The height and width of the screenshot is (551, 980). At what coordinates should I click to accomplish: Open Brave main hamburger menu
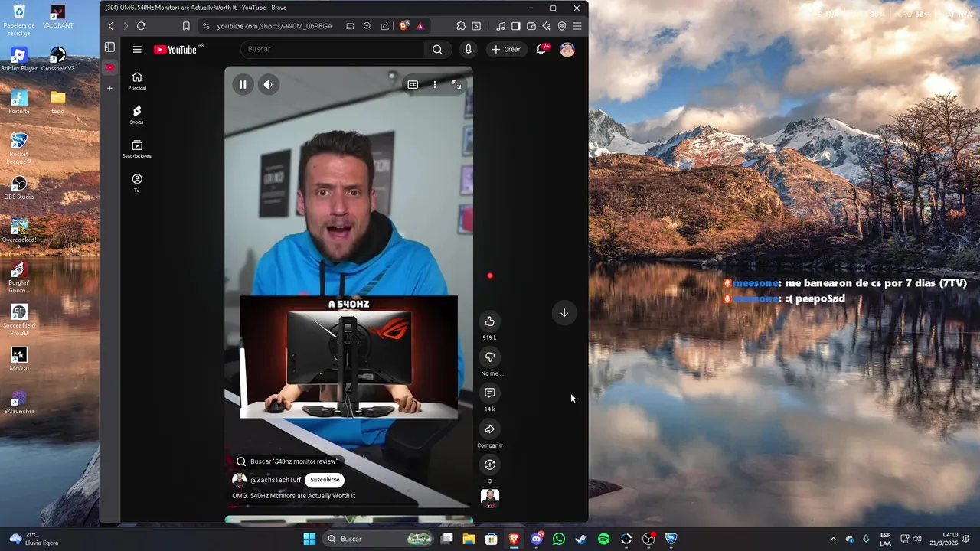pyautogui.click(x=577, y=26)
